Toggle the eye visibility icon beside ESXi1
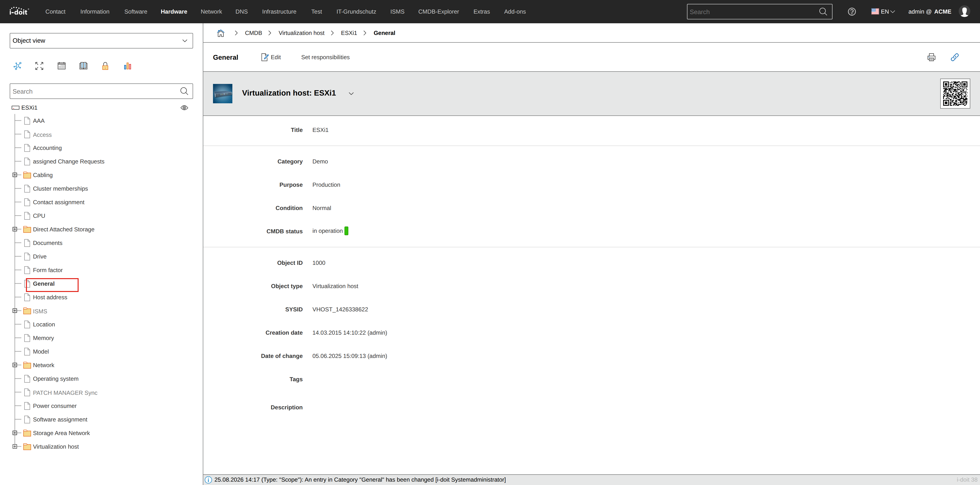 click(184, 108)
